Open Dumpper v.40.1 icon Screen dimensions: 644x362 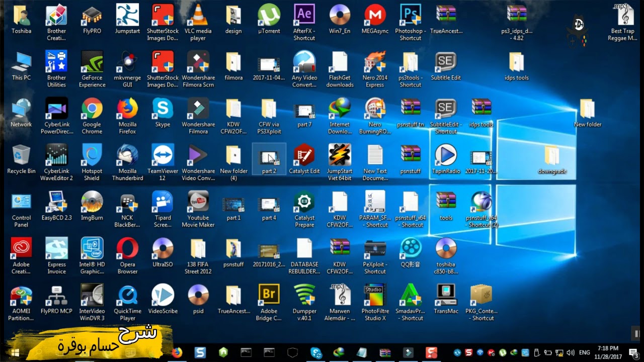tap(304, 295)
